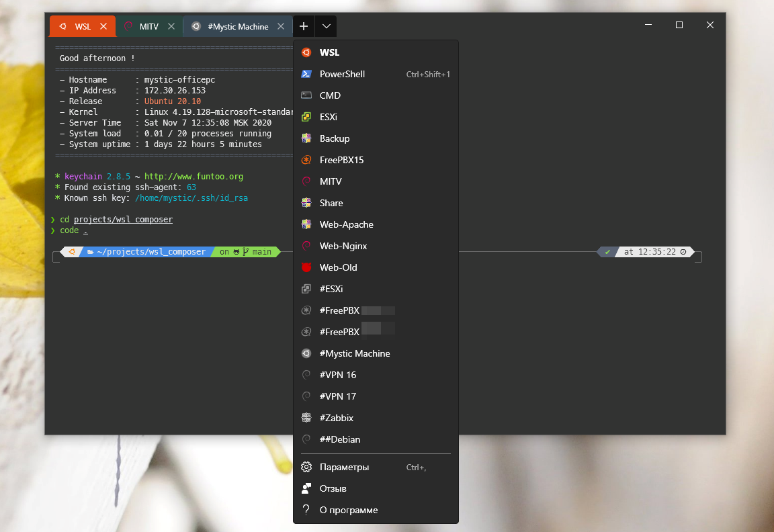The height and width of the screenshot is (532, 774).
Task: Close the #Mystic Machine tab
Action: (281, 27)
